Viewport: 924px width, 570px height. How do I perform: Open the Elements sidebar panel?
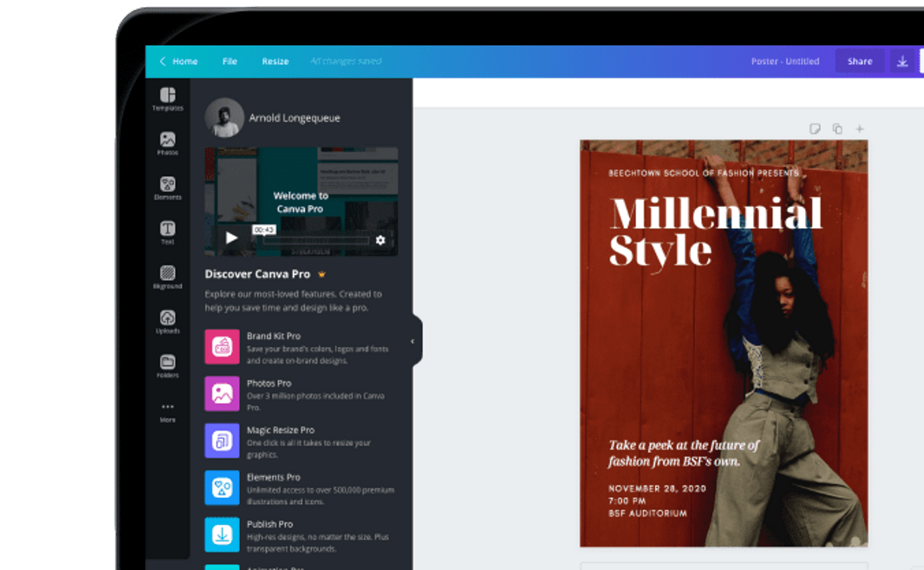tap(167, 188)
